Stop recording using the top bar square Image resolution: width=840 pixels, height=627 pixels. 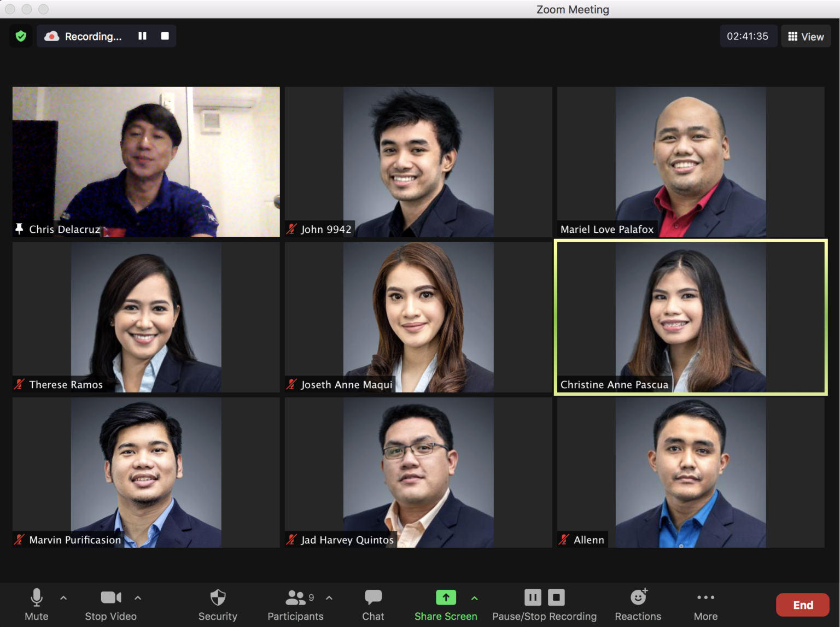point(165,36)
